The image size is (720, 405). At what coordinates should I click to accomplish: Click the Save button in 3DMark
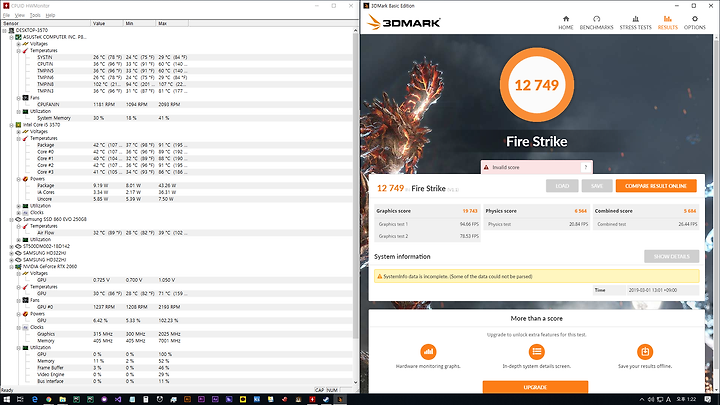[597, 186]
